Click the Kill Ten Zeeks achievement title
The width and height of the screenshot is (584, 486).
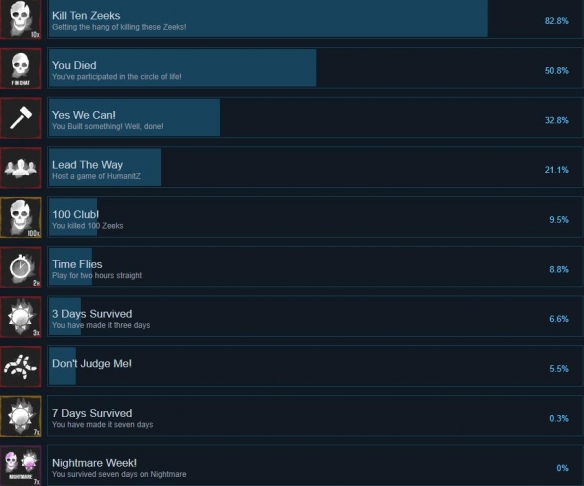(86, 16)
